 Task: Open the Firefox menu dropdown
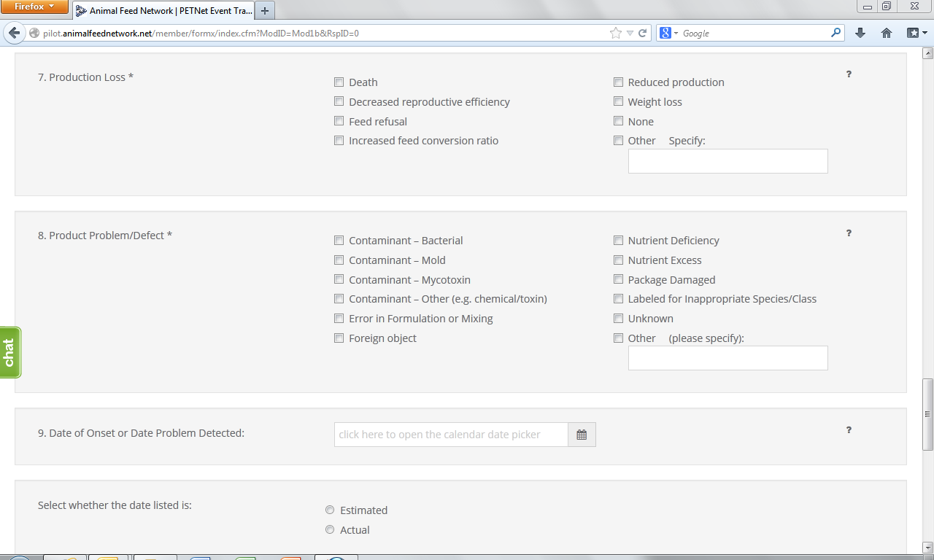(x=34, y=7)
